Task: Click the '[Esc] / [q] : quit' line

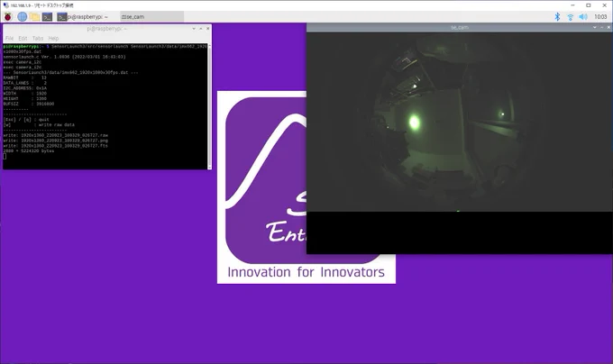Action: (26, 120)
